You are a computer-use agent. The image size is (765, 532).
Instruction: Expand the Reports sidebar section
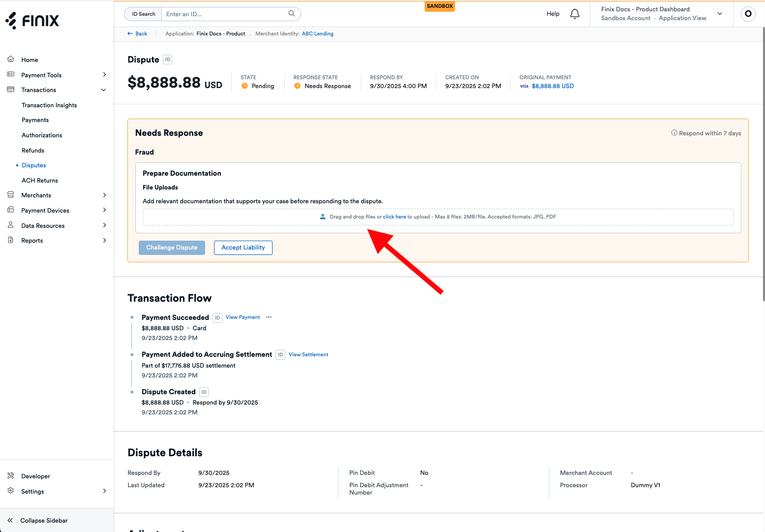pos(104,241)
